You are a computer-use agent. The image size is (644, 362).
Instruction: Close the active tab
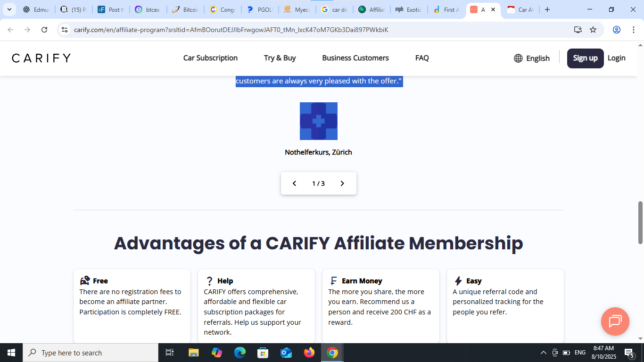pyautogui.click(x=493, y=9)
